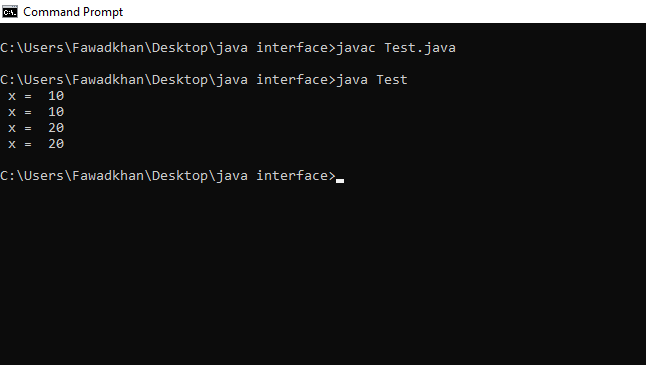Click "C:" drive letter on the last prompt

[x=7, y=176]
